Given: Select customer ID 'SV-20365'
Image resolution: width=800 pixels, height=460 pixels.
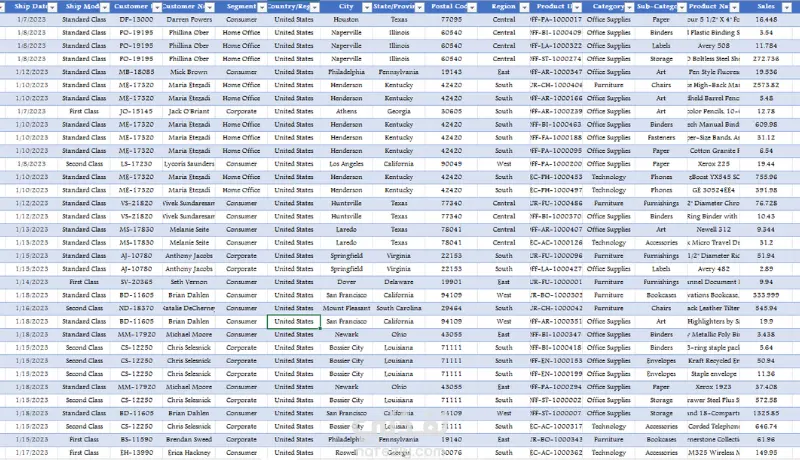Looking at the screenshot, I should [x=136, y=282].
